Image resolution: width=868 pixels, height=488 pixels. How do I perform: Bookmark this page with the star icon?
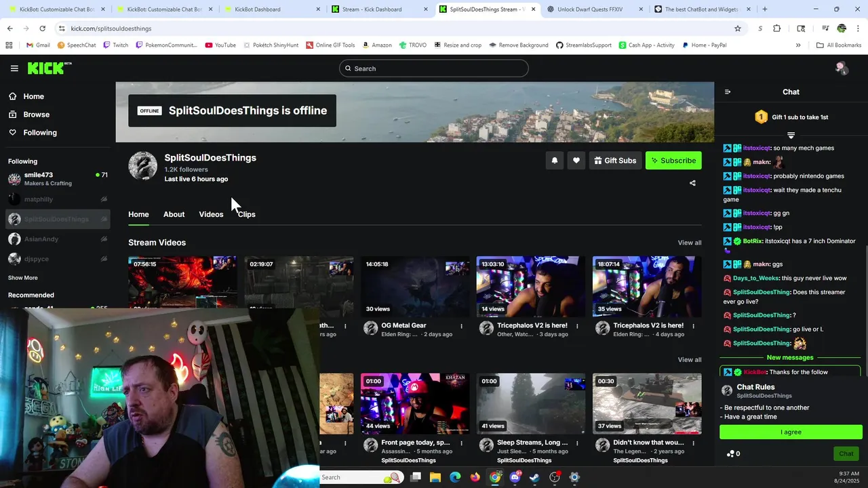(x=738, y=28)
